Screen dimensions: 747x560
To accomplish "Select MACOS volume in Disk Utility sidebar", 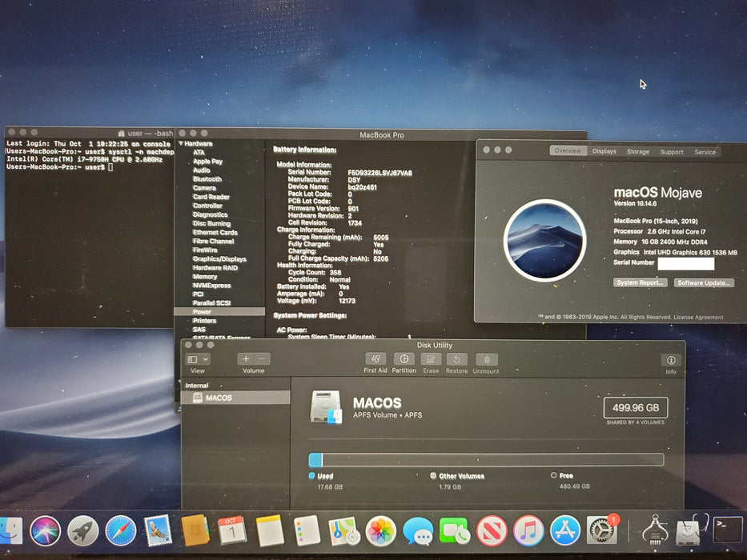I will pyautogui.click(x=235, y=398).
